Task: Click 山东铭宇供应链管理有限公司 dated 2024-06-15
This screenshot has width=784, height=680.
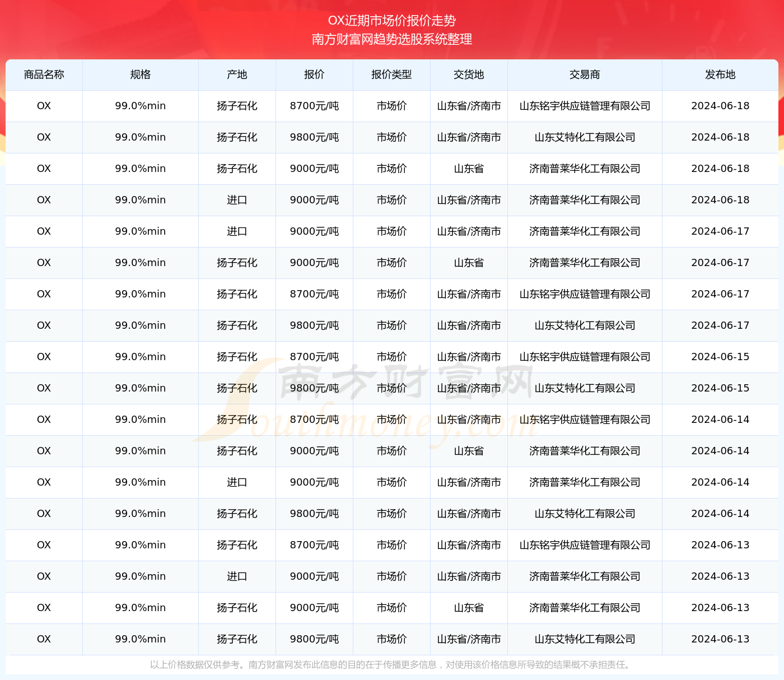Action: (585, 357)
